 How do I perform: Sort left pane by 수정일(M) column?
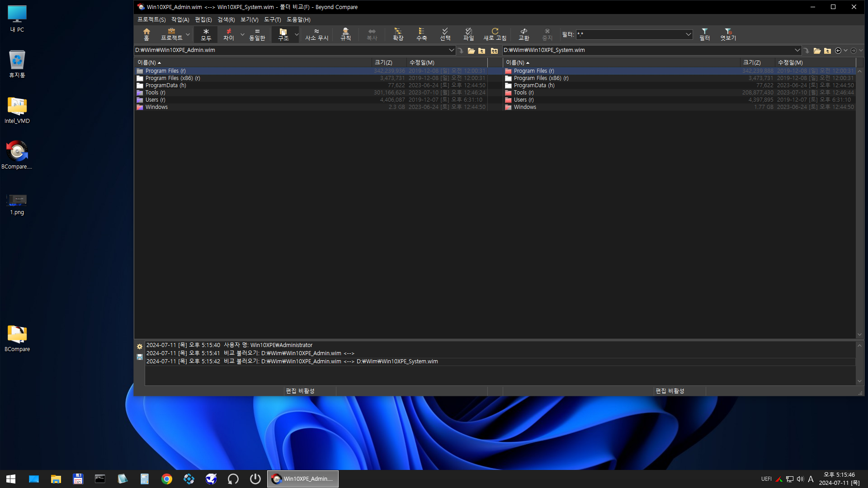point(447,63)
